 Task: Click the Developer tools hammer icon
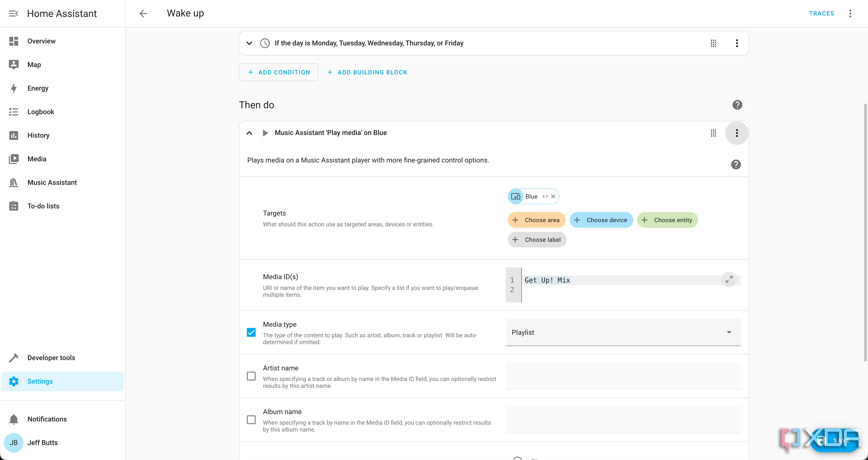(x=13, y=358)
